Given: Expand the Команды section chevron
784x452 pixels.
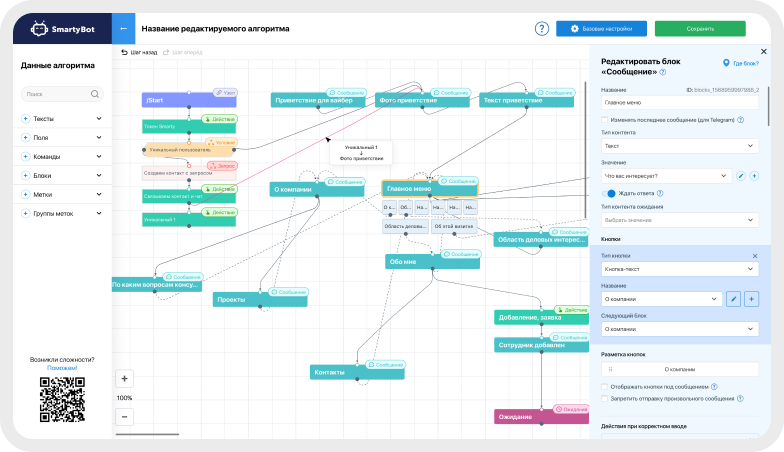Looking at the screenshot, I should (99, 156).
